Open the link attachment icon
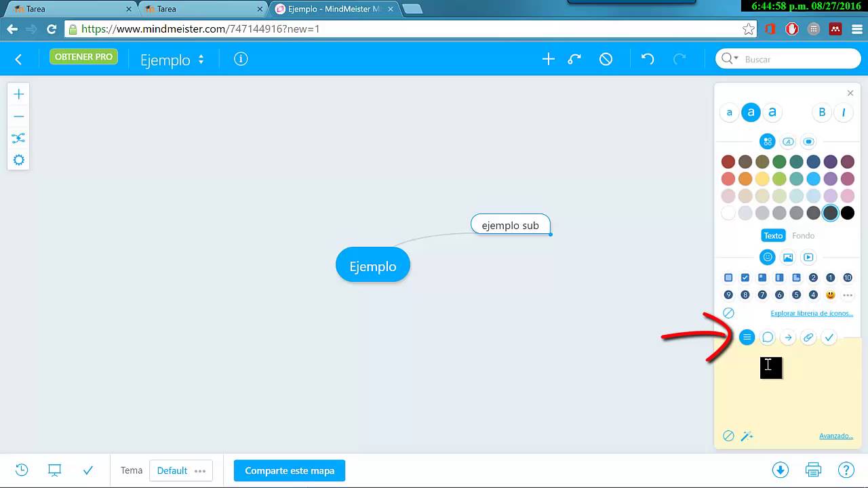The image size is (868, 488). (x=808, y=337)
